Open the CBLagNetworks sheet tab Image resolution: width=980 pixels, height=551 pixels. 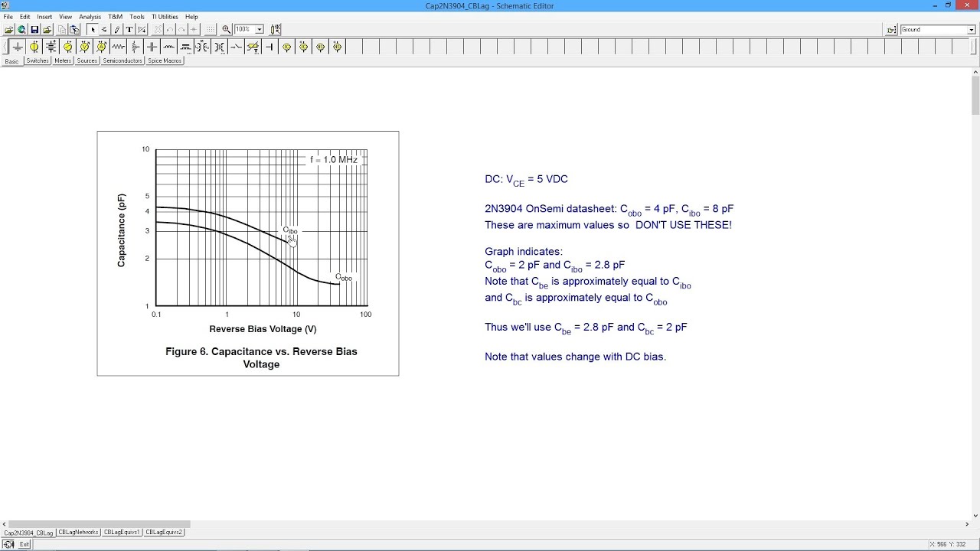click(x=78, y=532)
